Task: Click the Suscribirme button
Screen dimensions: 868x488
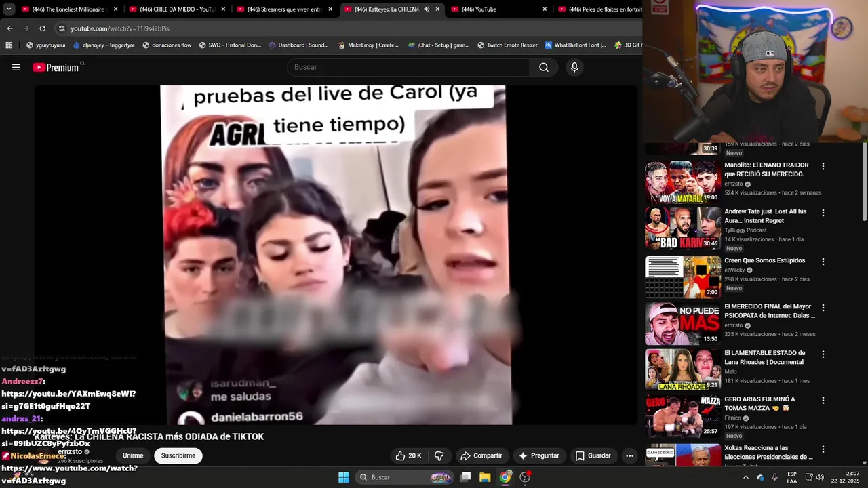Action: tap(178, 455)
